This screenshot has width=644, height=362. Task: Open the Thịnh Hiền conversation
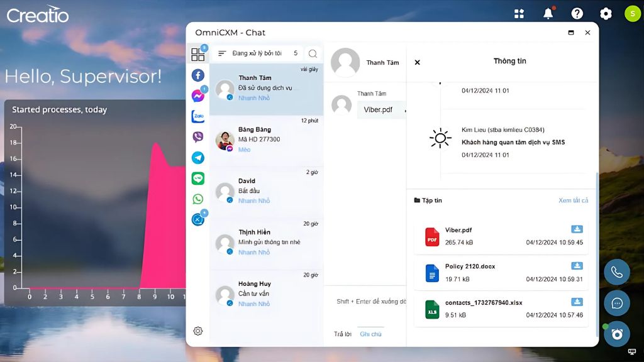point(267,243)
